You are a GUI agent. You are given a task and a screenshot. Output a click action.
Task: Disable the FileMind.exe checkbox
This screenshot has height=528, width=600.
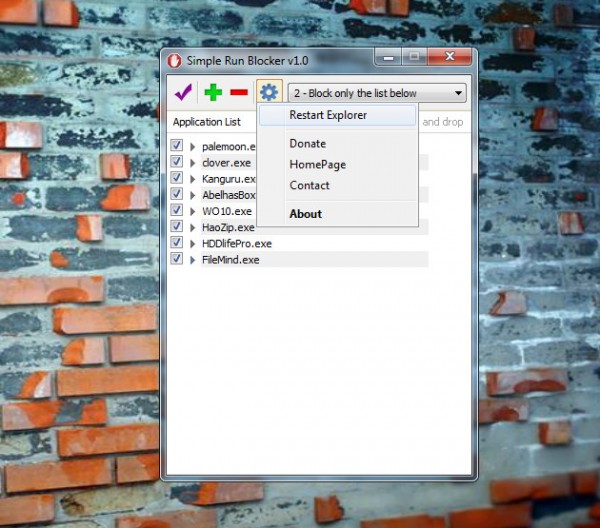[176, 258]
